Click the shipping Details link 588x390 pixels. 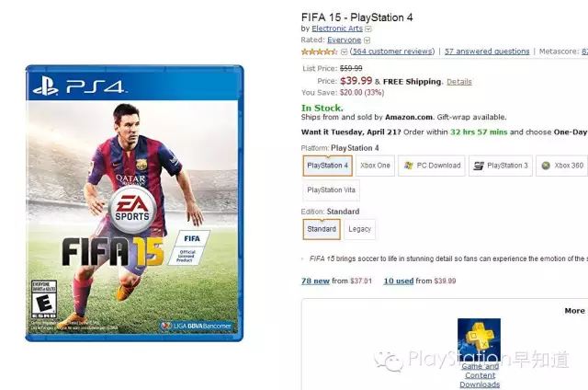tap(459, 82)
